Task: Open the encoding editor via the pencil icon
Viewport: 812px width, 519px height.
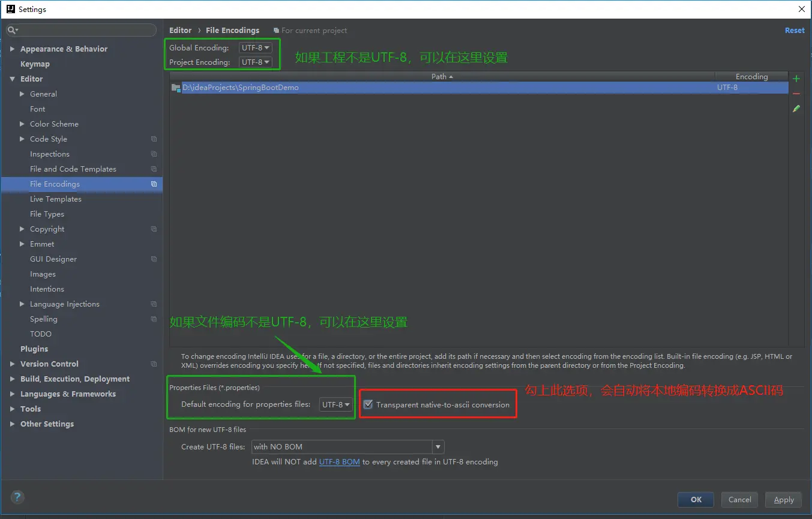Action: [796, 109]
